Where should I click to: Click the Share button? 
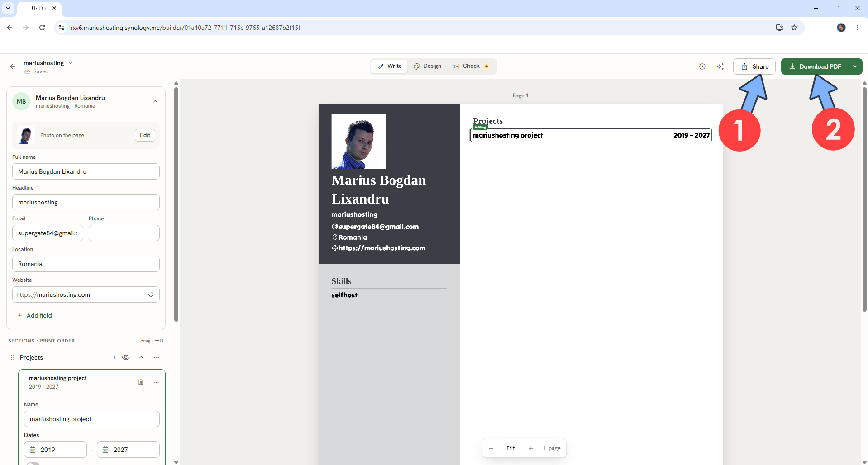click(754, 66)
